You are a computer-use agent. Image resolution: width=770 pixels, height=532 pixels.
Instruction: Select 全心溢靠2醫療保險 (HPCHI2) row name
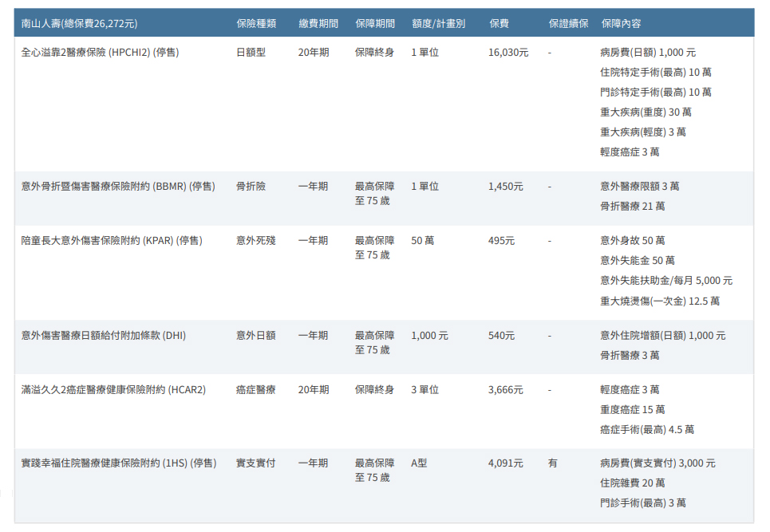click(x=101, y=52)
